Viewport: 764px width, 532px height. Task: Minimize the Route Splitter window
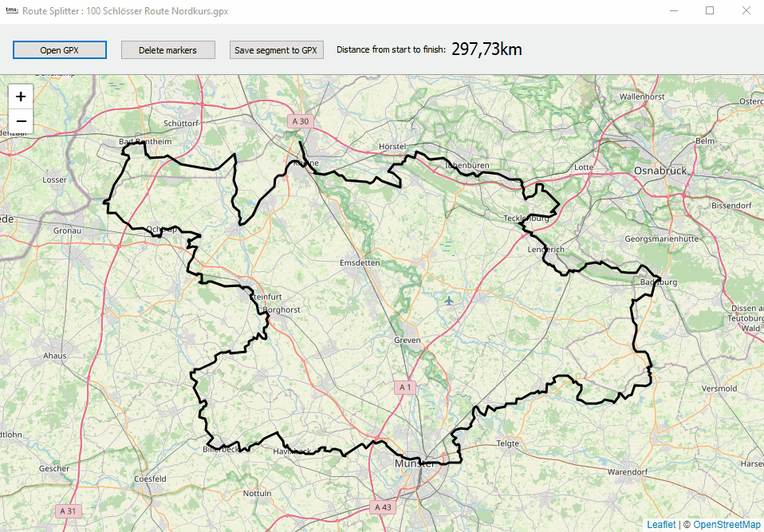pyautogui.click(x=674, y=10)
